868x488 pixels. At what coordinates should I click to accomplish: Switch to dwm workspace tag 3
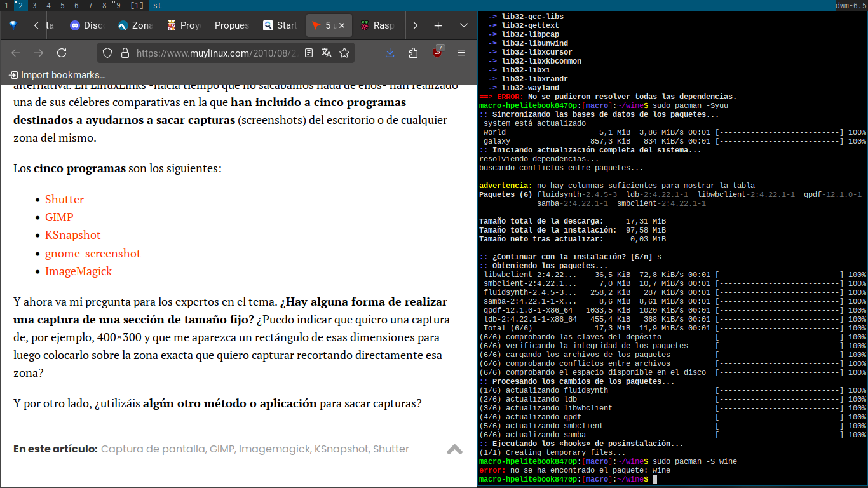34,6
